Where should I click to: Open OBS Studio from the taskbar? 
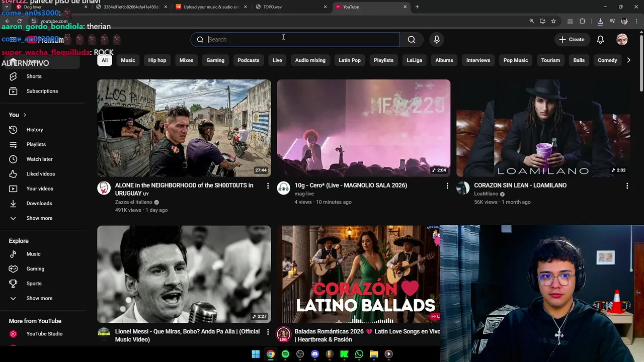[x=300, y=354]
